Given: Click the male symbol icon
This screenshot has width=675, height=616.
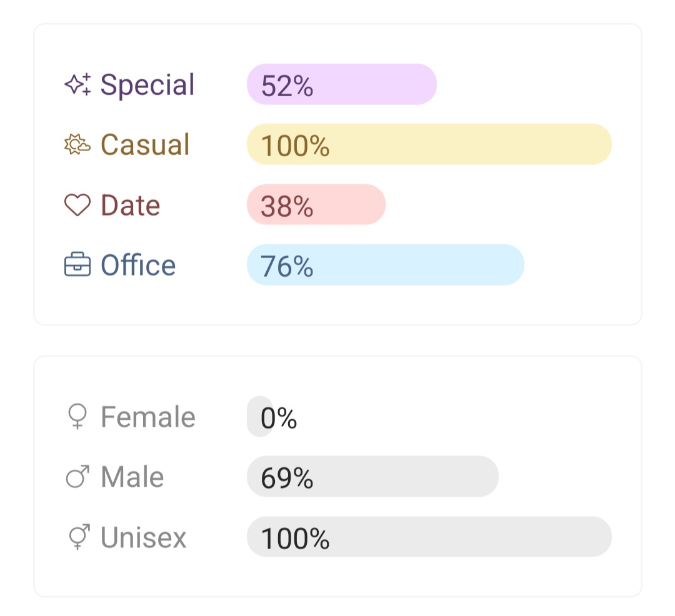Looking at the screenshot, I should (77, 477).
